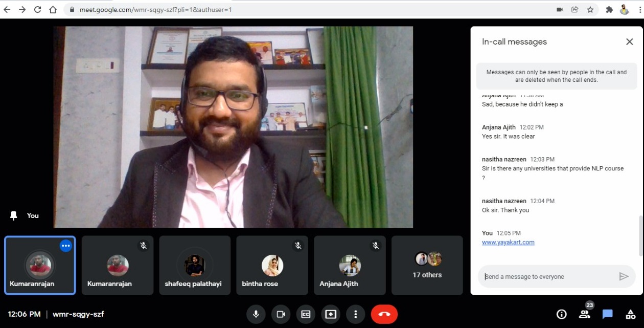Click the pin icon beside You
Image resolution: width=644 pixels, height=328 pixels.
[14, 216]
